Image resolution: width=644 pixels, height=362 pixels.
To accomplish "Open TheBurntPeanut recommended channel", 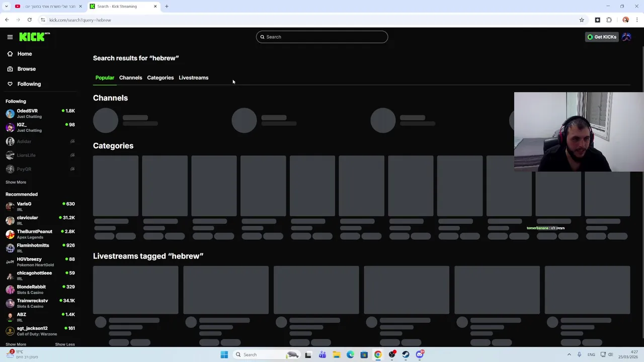I will 40,234.
